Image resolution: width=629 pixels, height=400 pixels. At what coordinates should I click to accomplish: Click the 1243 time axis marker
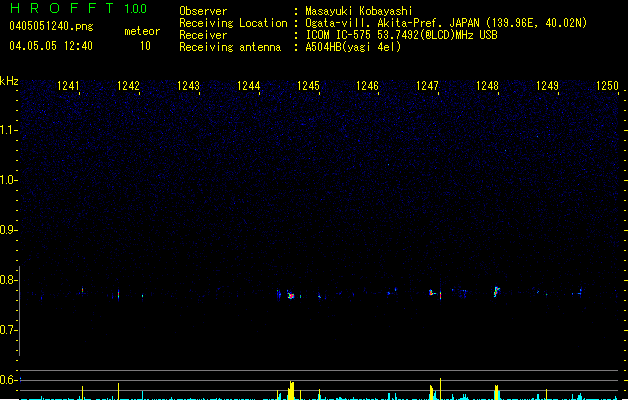(x=188, y=86)
